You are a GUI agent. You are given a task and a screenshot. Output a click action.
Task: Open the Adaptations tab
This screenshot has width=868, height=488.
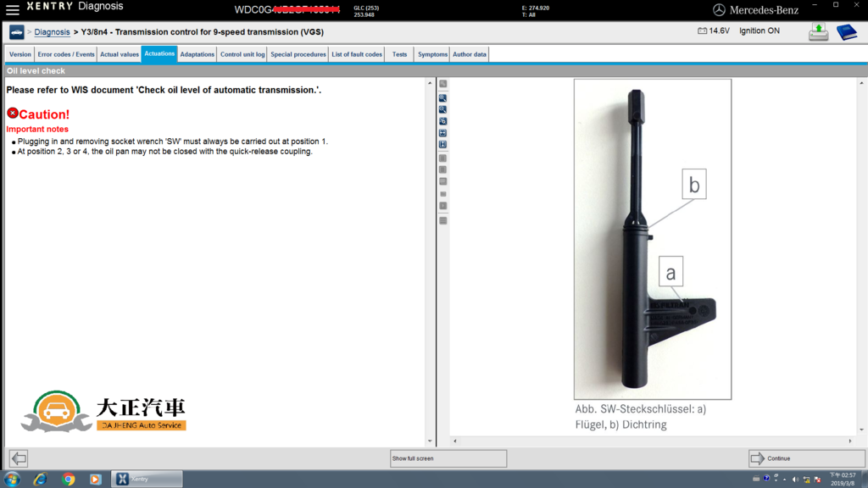pyautogui.click(x=197, y=54)
